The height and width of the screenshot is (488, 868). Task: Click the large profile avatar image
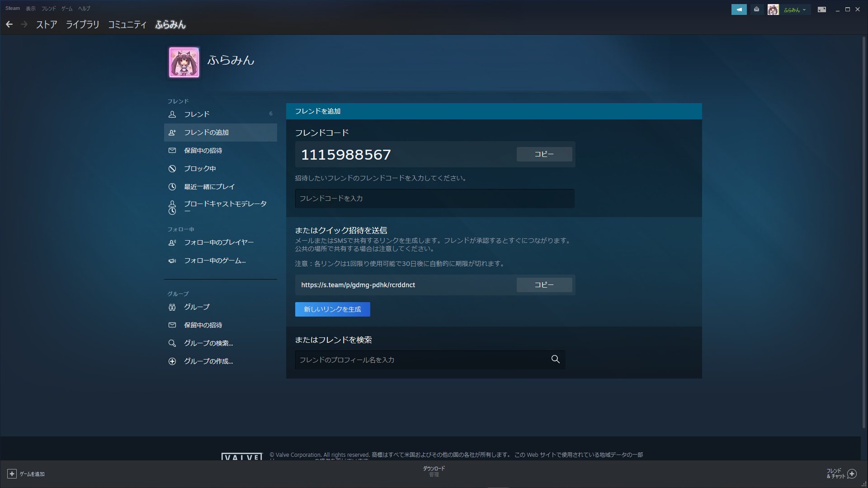click(184, 62)
